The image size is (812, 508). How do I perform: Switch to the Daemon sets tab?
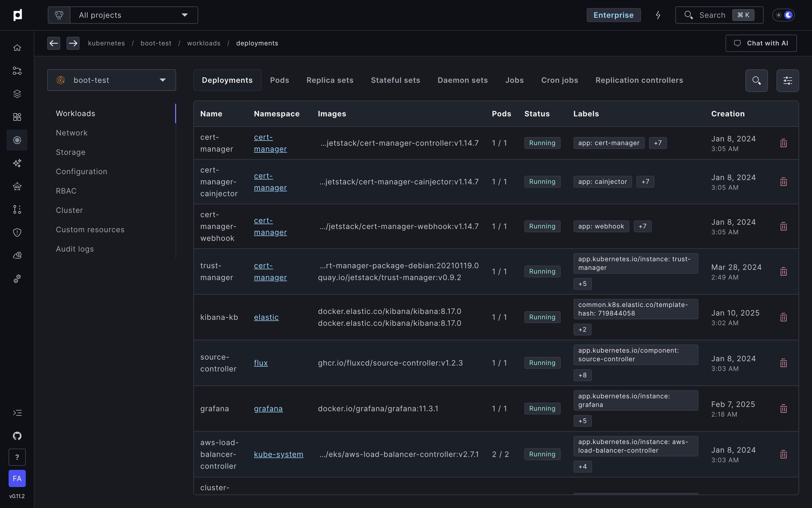pos(463,80)
